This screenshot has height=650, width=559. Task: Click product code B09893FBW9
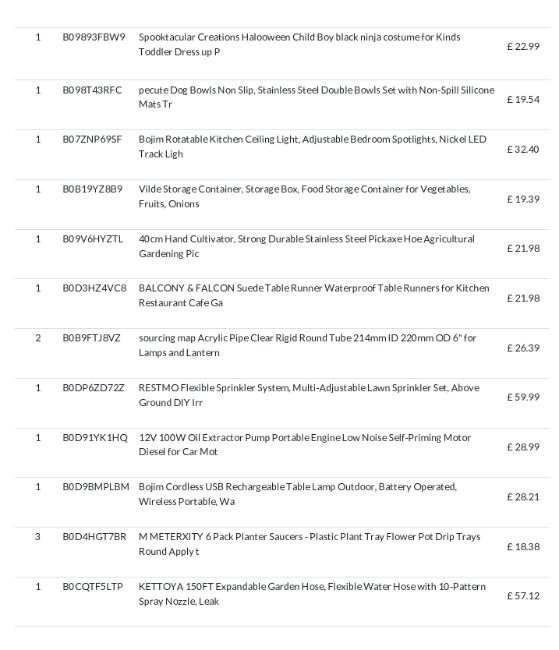point(94,37)
